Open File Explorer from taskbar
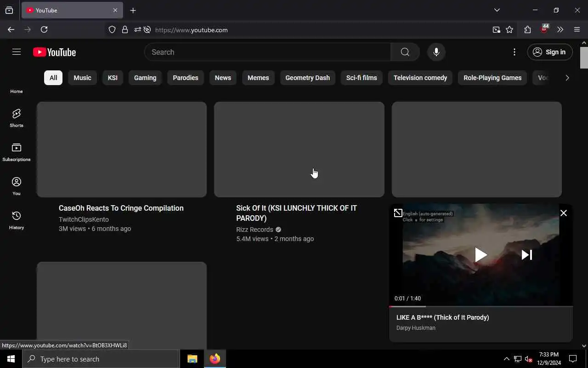Image resolution: width=588 pixels, height=368 pixels. pyautogui.click(x=192, y=359)
